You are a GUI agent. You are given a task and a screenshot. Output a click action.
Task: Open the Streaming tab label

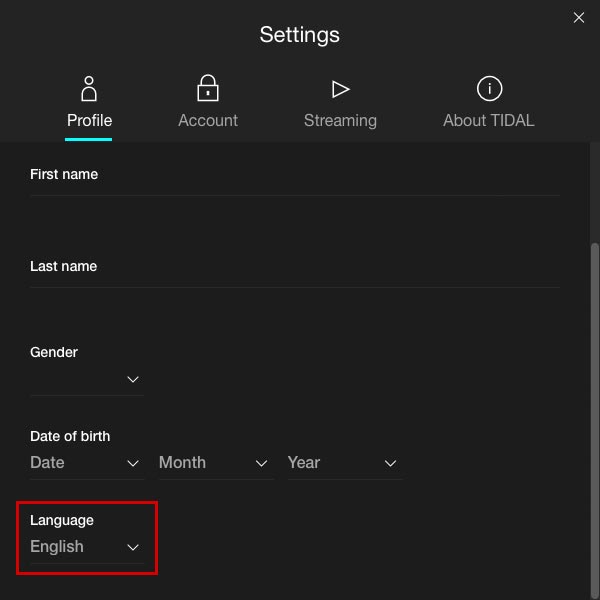point(340,121)
